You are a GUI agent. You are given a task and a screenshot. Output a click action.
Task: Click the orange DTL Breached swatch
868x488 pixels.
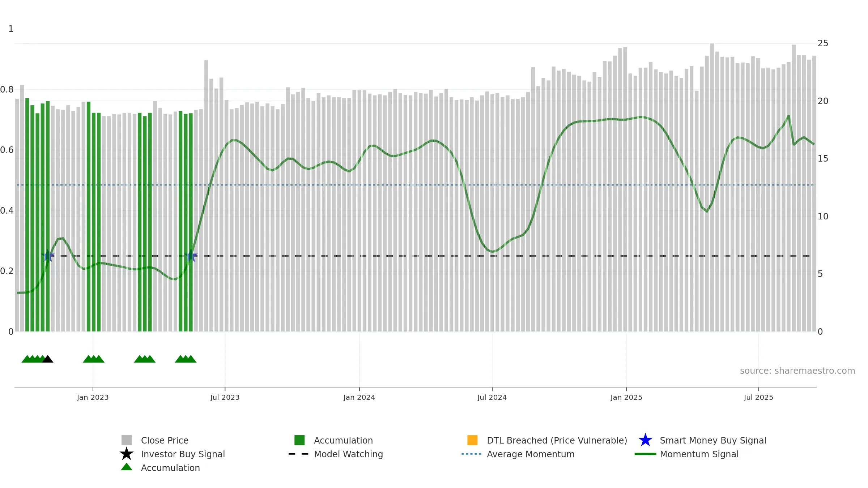click(x=472, y=440)
